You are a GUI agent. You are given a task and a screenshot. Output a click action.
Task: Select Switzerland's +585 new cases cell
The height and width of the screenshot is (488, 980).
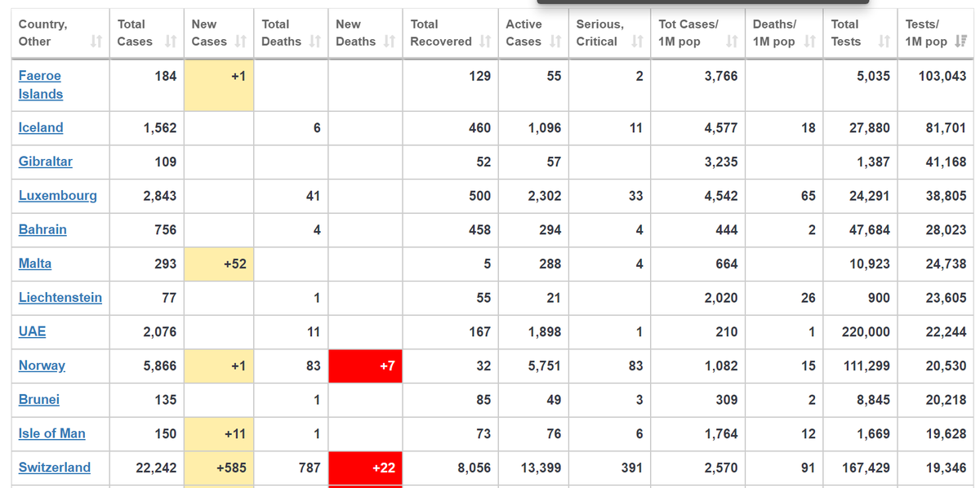[x=219, y=468]
